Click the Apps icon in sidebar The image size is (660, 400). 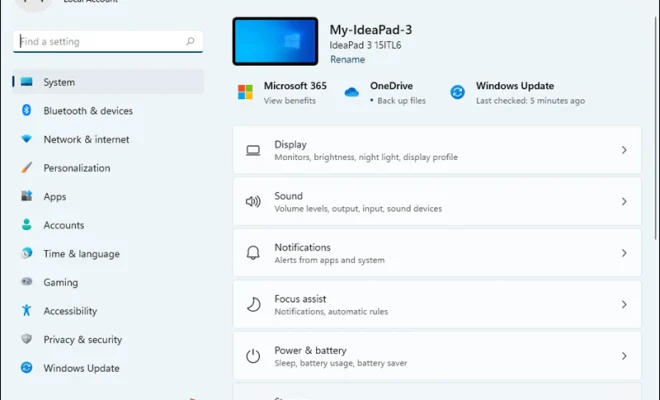point(27,196)
